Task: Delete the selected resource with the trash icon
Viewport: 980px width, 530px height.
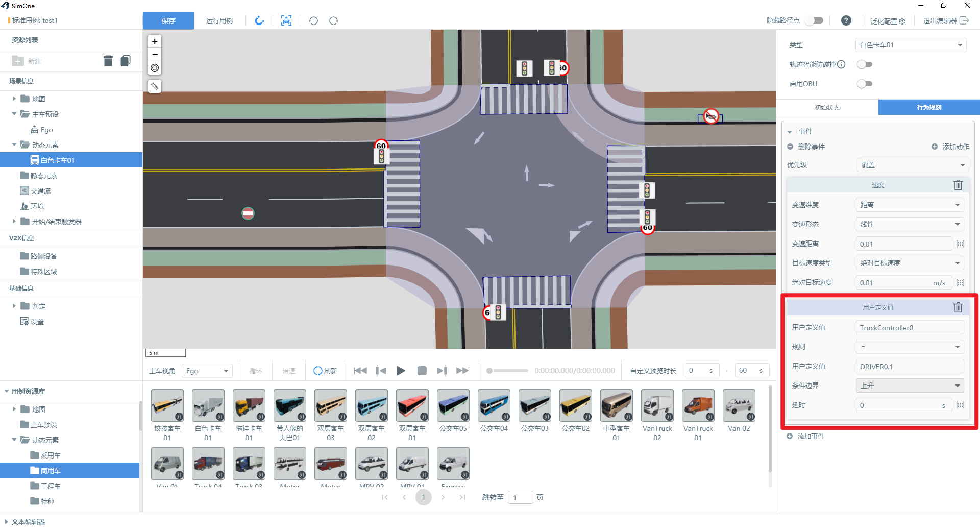Action: click(108, 61)
